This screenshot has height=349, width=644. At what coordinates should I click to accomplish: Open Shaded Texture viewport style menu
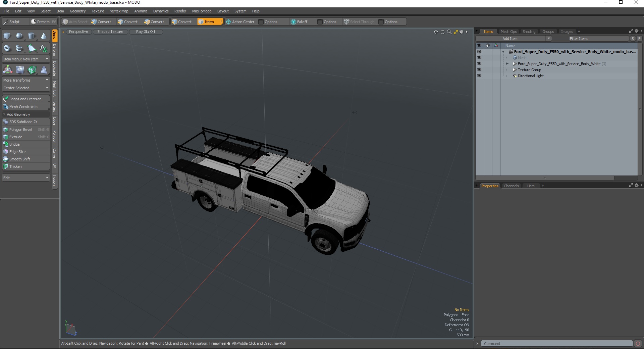tap(110, 32)
